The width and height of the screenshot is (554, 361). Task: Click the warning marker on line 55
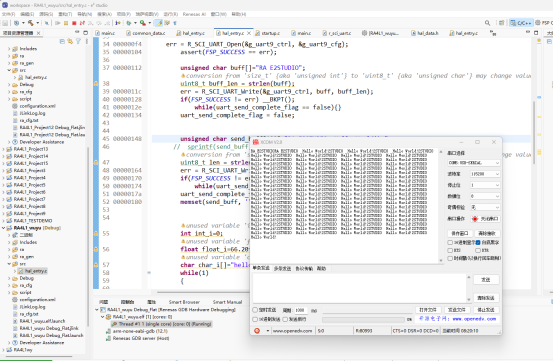[96, 233]
